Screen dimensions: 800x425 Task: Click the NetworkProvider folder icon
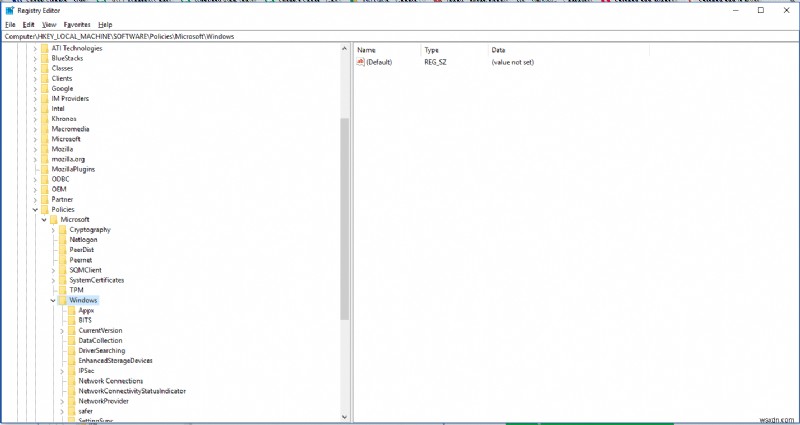pyautogui.click(x=71, y=401)
